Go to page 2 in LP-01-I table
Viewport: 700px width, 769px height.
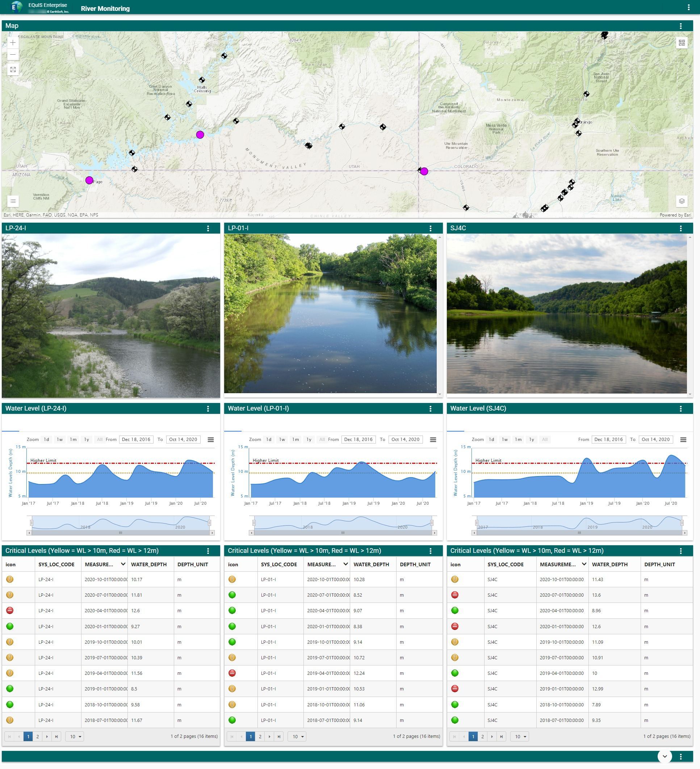tap(260, 736)
